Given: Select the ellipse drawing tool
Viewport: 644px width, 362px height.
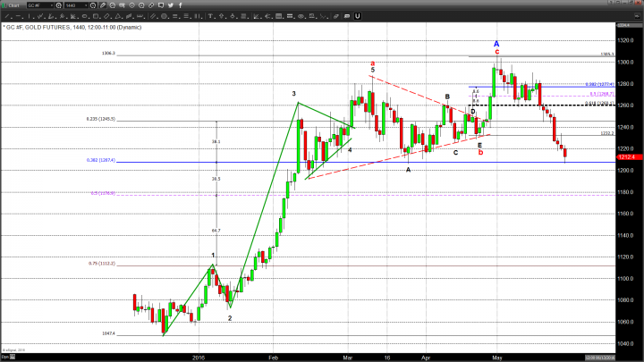Looking at the screenshot, I should [84, 16].
